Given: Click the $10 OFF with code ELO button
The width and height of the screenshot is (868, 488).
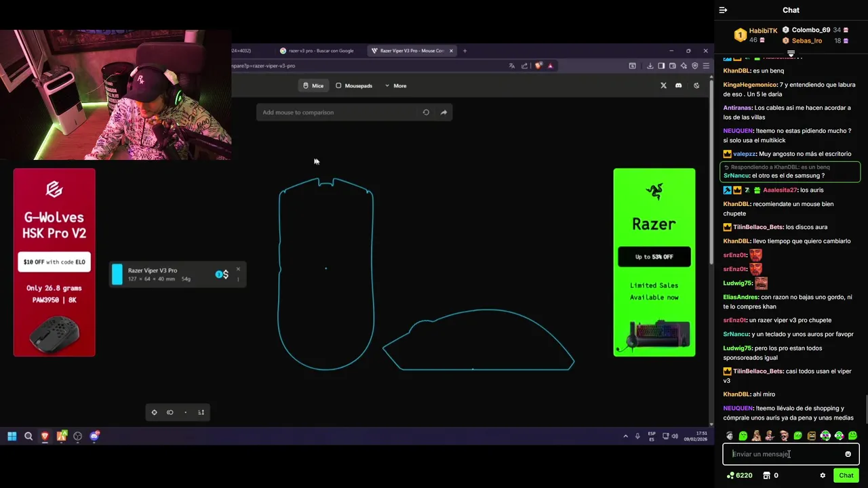Looking at the screenshot, I should tap(54, 262).
